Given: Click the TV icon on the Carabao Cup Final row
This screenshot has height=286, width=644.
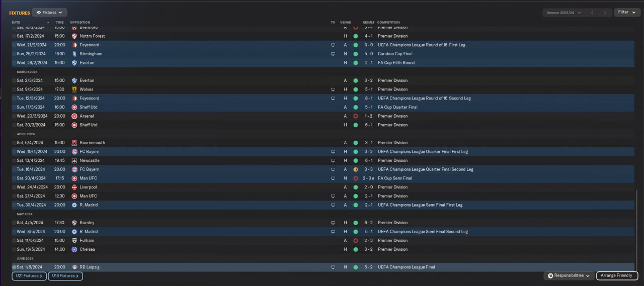Looking at the screenshot, I should (x=333, y=54).
